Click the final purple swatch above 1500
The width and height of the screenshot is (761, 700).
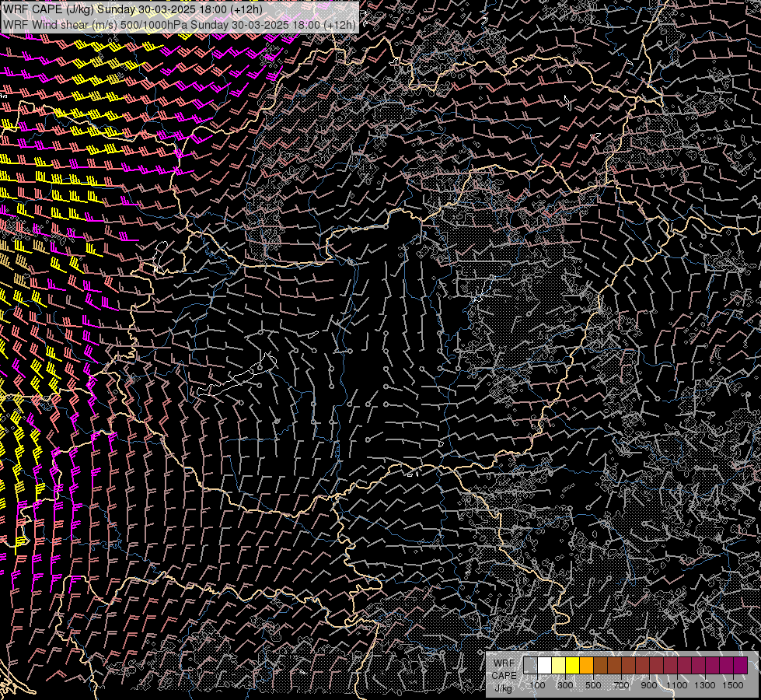741,666
